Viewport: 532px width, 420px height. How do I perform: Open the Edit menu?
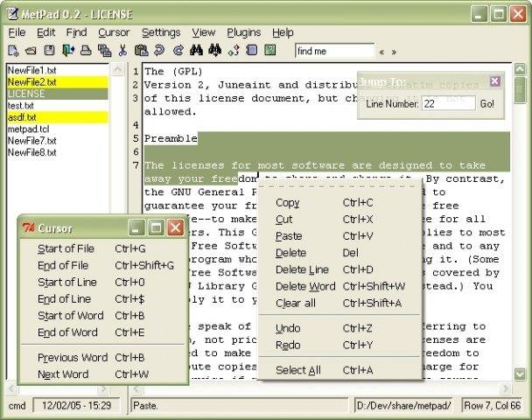(x=45, y=32)
